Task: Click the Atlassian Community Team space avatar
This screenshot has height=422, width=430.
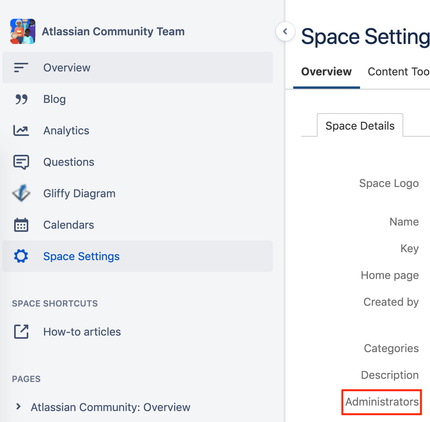Action: point(23,31)
